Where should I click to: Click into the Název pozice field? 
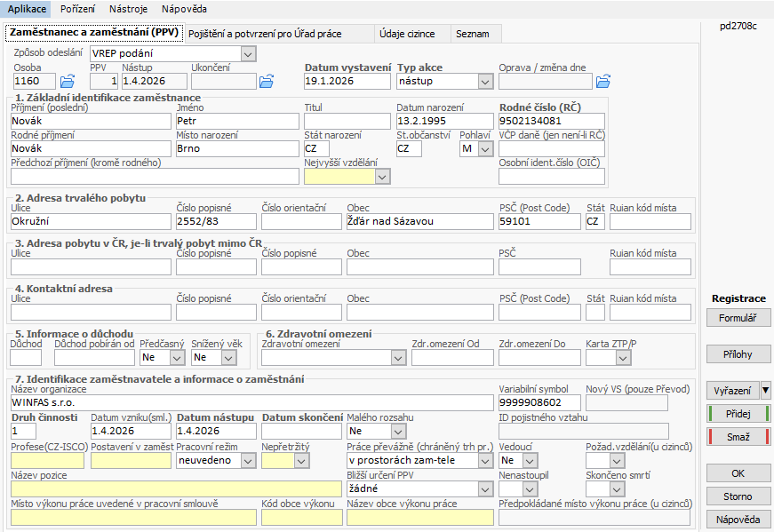coord(176,488)
